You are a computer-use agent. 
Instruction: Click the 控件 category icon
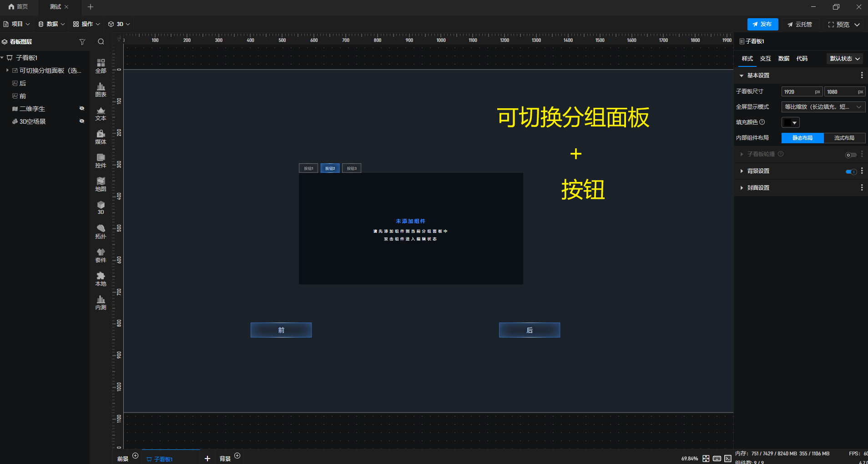pyautogui.click(x=100, y=160)
